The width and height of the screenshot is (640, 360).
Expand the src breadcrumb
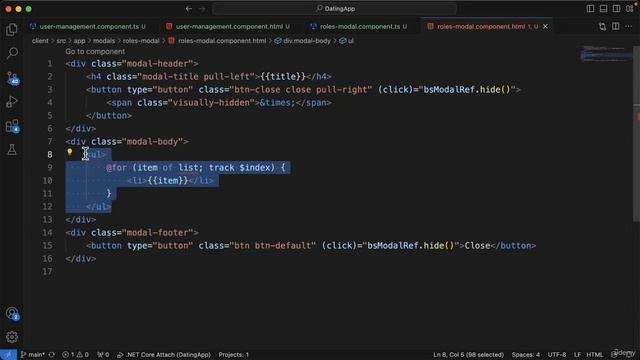pos(61,41)
